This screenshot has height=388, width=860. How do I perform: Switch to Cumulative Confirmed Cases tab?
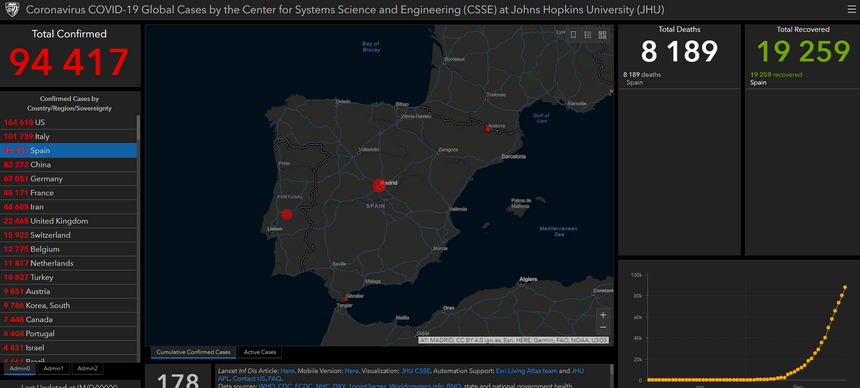tap(194, 352)
